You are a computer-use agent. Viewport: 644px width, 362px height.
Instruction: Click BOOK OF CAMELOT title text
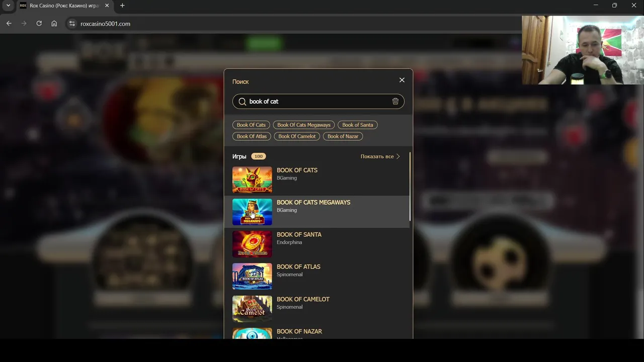click(x=303, y=299)
